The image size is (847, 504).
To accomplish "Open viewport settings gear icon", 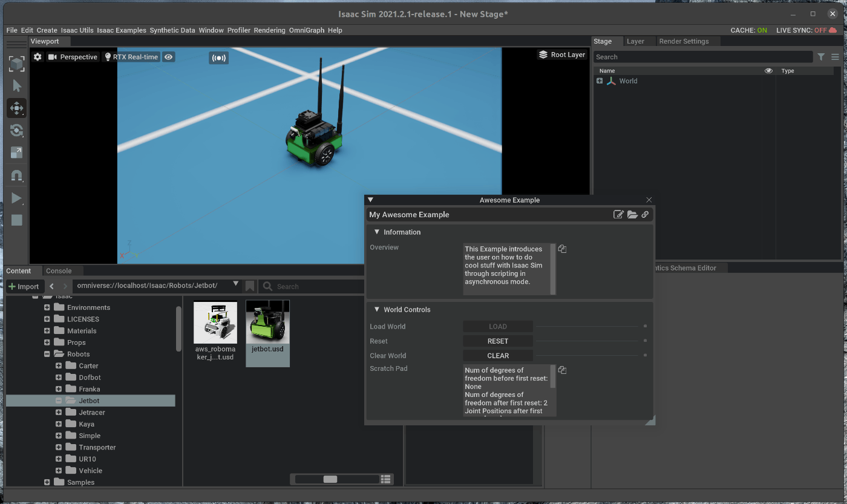I will coord(38,57).
